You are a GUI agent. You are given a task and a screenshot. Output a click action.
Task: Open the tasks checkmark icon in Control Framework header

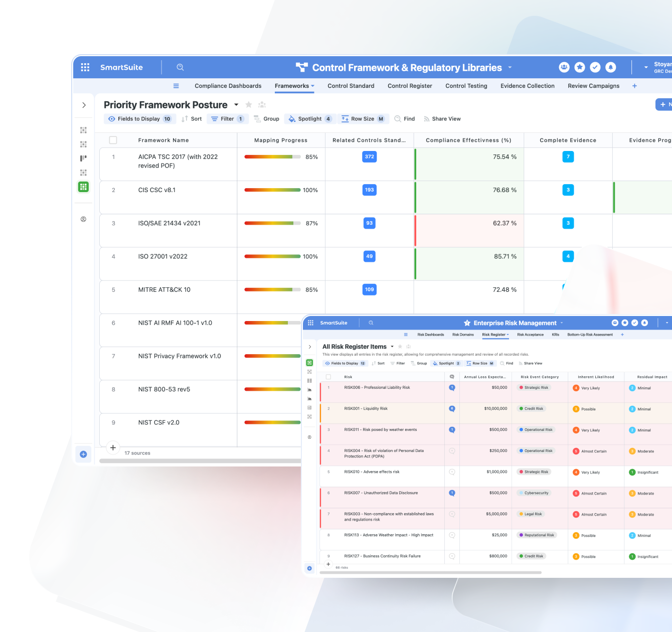pos(595,67)
